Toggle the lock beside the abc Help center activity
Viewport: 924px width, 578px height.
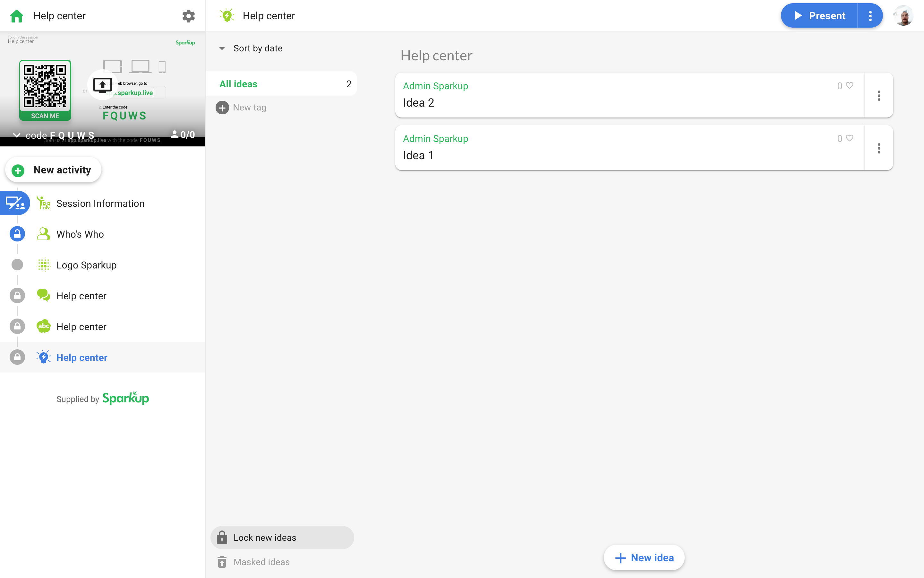pyautogui.click(x=17, y=327)
